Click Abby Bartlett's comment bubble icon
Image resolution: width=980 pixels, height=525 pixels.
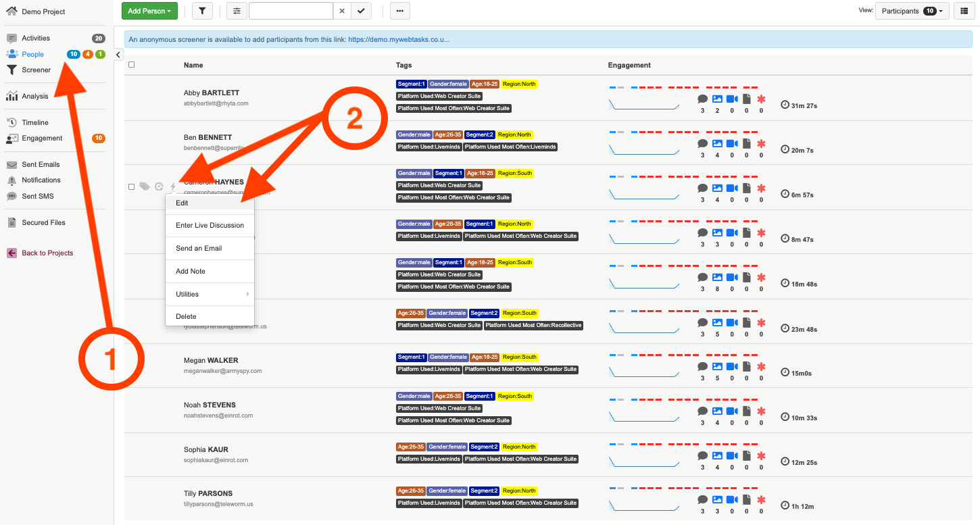tap(702, 99)
